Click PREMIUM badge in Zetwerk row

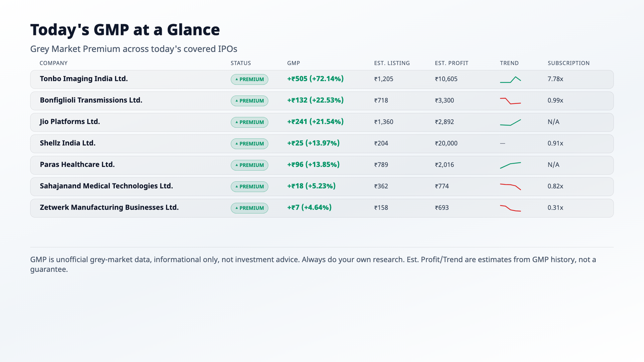point(250,208)
